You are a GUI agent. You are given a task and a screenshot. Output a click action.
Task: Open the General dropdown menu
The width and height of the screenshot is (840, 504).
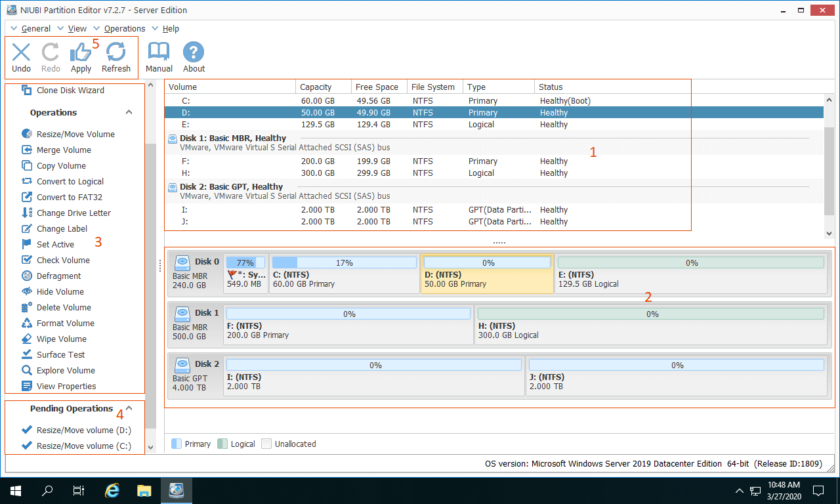point(35,29)
